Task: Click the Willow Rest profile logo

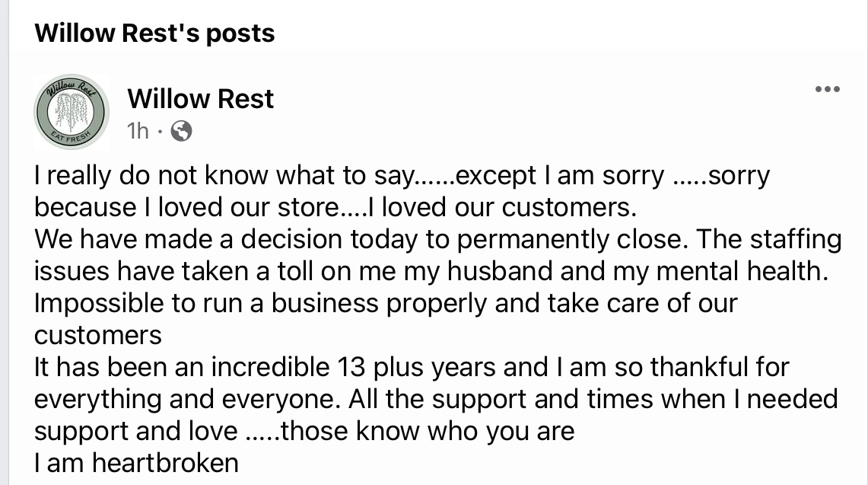Action: click(x=72, y=113)
